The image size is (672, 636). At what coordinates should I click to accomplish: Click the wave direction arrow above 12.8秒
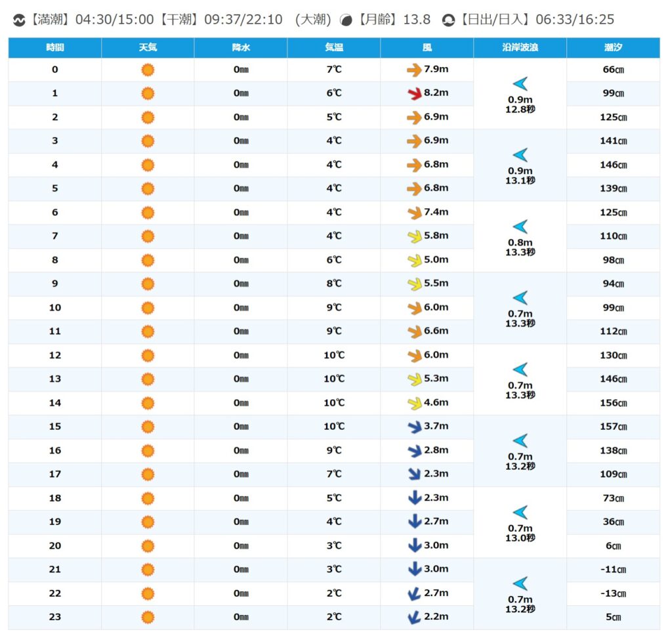tap(520, 83)
